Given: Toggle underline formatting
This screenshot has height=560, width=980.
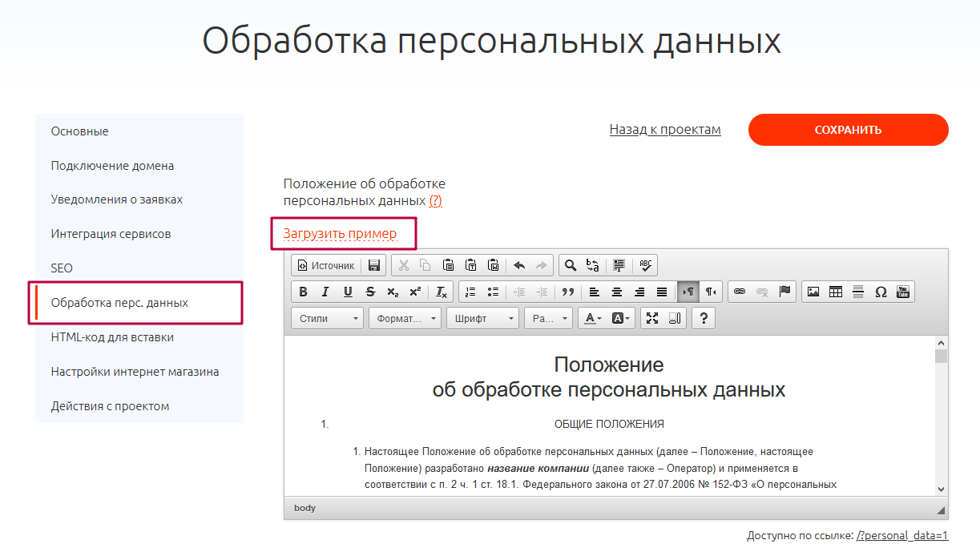Looking at the screenshot, I should pos(348,292).
